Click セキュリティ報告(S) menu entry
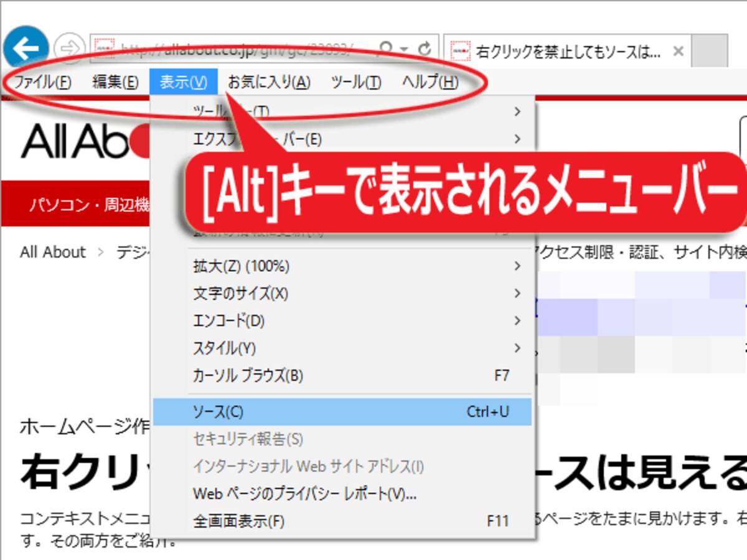 click(342, 439)
